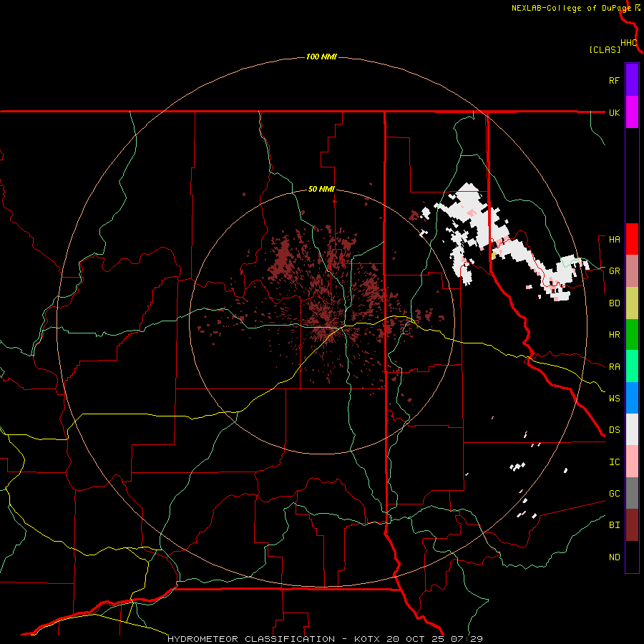Click the BD legend label
The width and height of the screenshot is (644, 644).
click(614, 303)
